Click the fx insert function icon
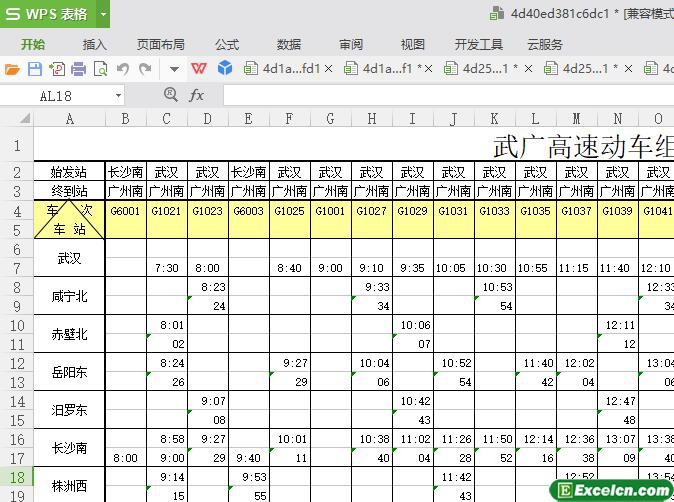This screenshot has width=674, height=502. pos(196,95)
